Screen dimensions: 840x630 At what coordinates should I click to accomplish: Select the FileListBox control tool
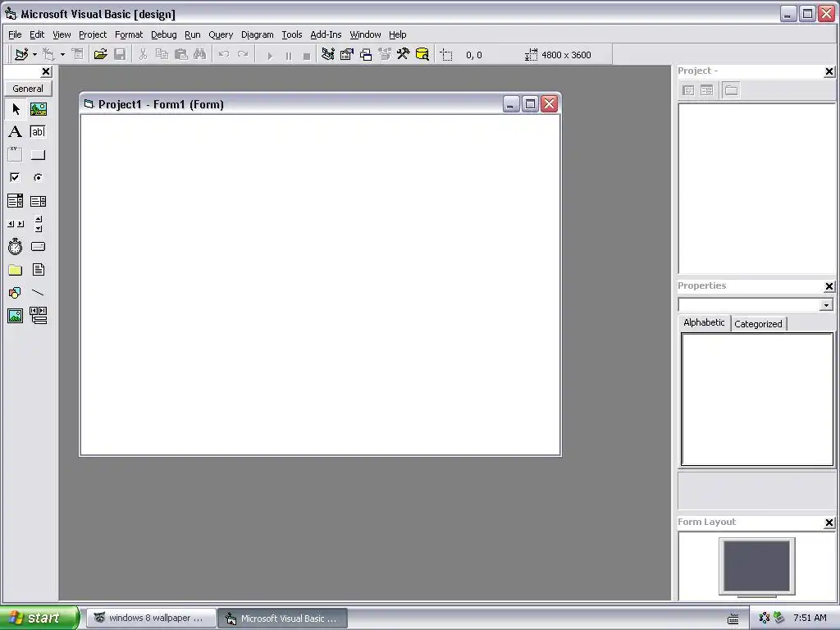click(38, 269)
